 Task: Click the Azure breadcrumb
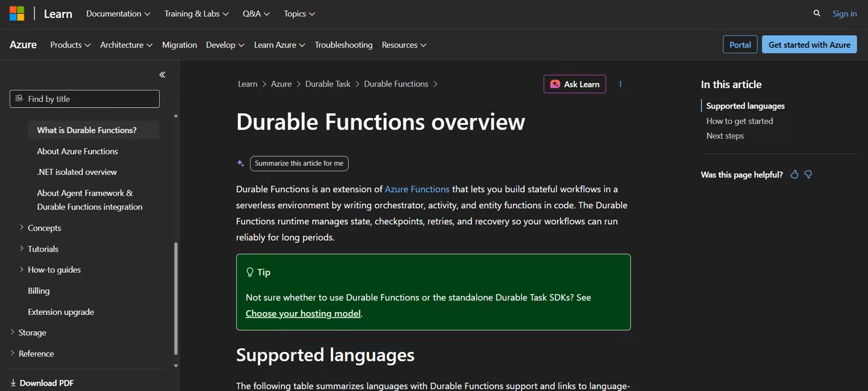[x=281, y=84]
